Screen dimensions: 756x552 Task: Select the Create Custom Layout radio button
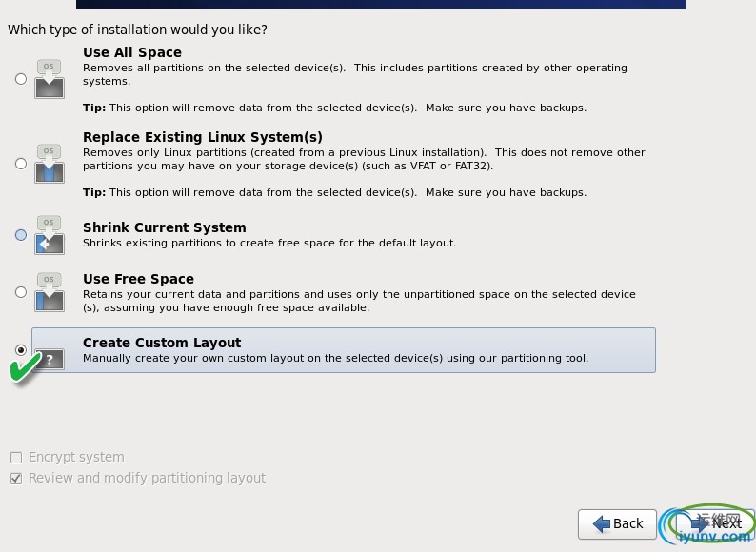pos(21,349)
